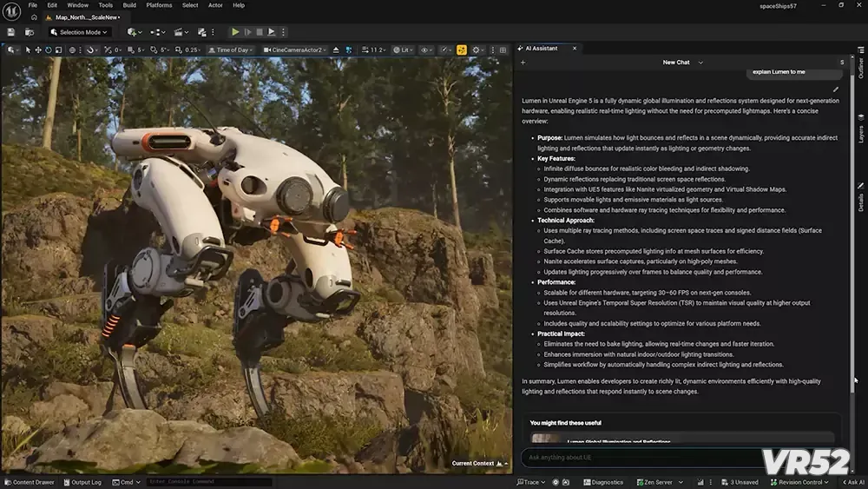The height and width of the screenshot is (489, 868).
Task: Select the rotate gizmo tool
Action: 48,50
